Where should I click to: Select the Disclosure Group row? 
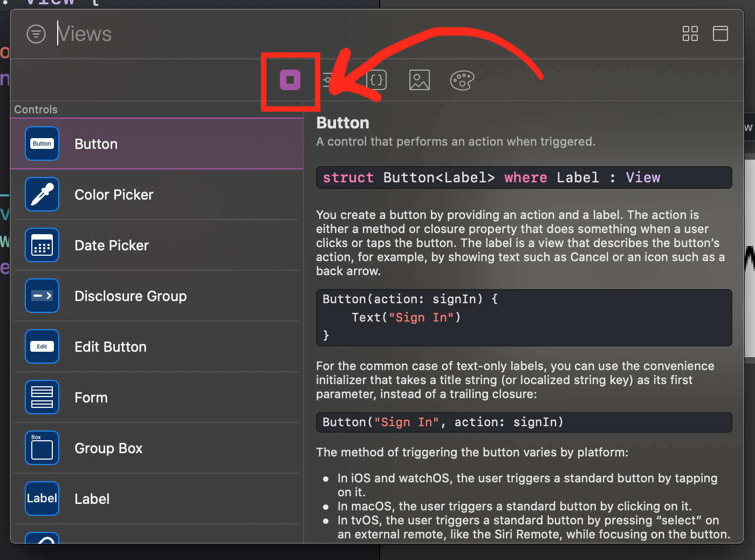(x=157, y=296)
